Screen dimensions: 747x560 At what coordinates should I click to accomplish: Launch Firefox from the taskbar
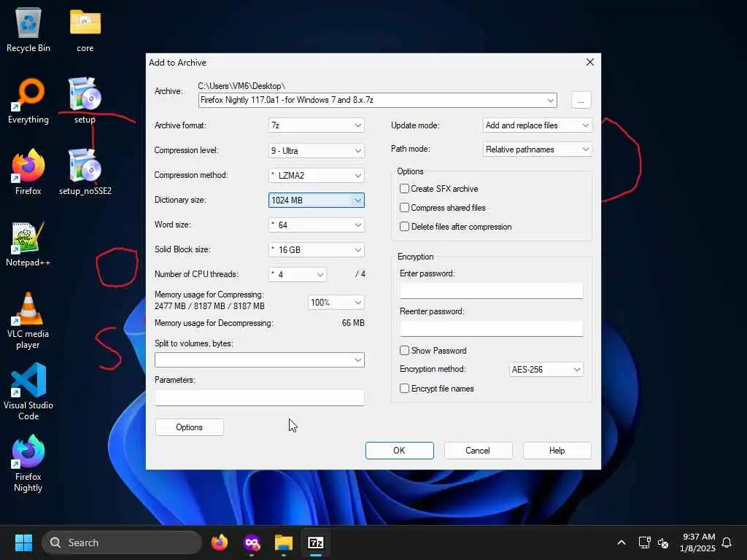click(220, 542)
